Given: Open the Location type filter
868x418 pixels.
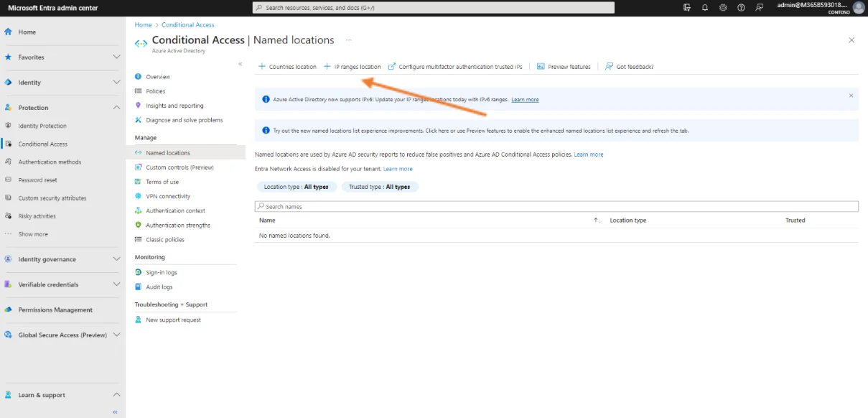Looking at the screenshot, I should pos(296,187).
